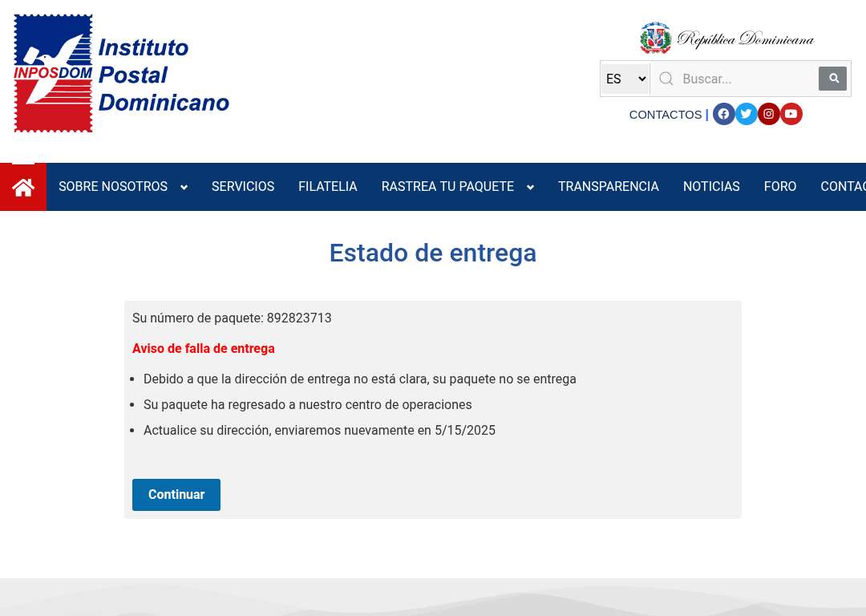Open the FORO menu item
This screenshot has width=866, height=616.
(780, 187)
